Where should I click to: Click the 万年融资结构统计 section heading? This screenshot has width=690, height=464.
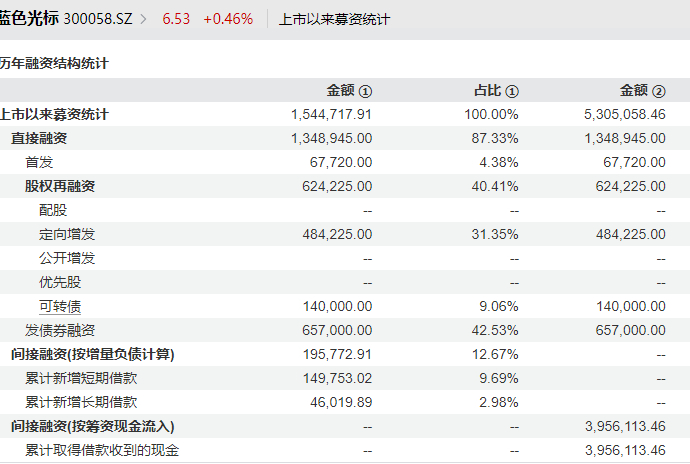(x=54, y=63)
